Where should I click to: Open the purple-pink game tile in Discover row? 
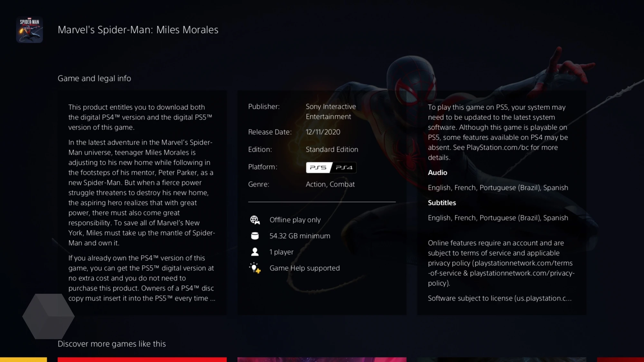322,359
